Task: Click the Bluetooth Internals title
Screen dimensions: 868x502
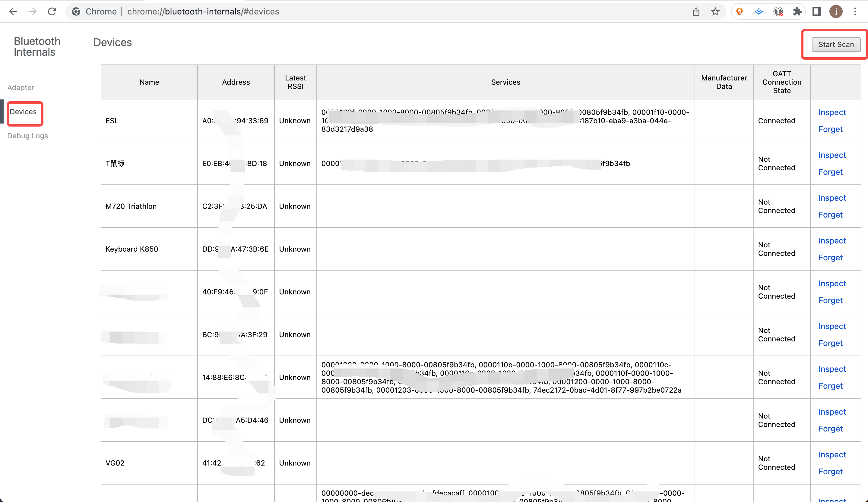Action: point(37,46)
